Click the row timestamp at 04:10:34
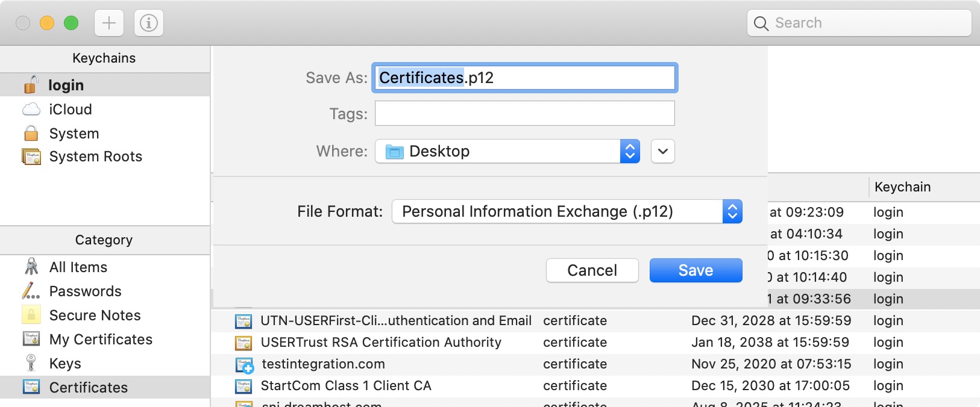Screen dimensions: 980x407 (806, 234)
